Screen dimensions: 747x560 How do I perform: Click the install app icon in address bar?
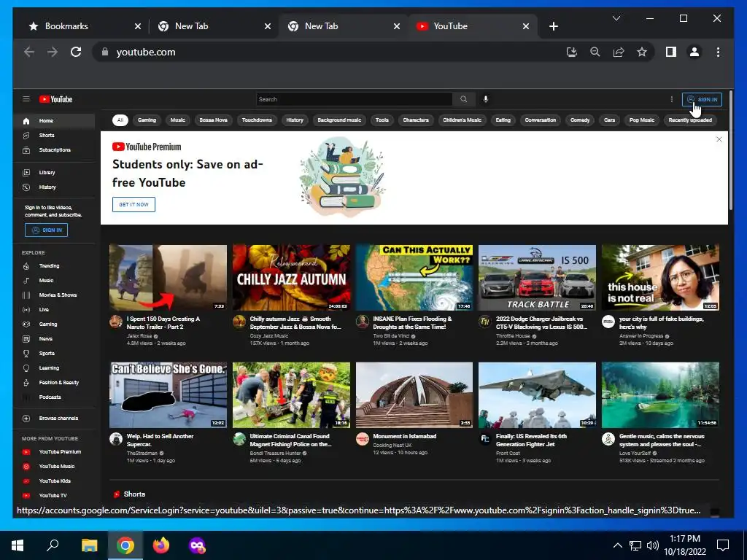pos(572,52)
